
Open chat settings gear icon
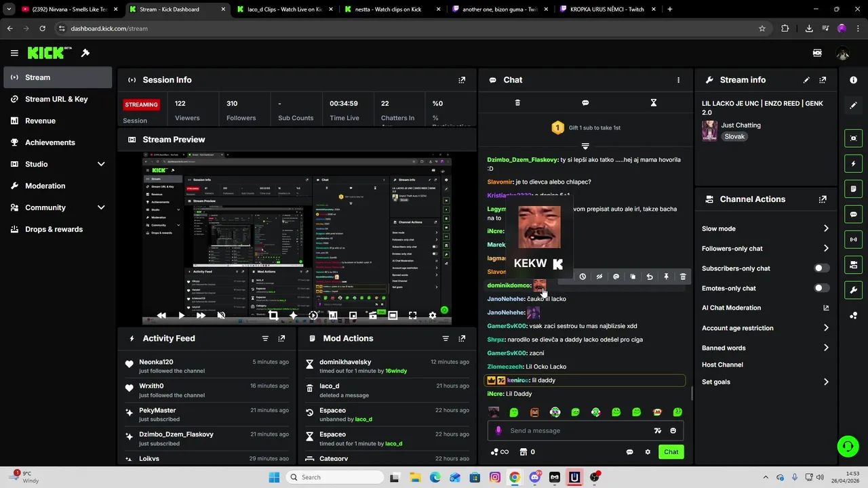648,452
